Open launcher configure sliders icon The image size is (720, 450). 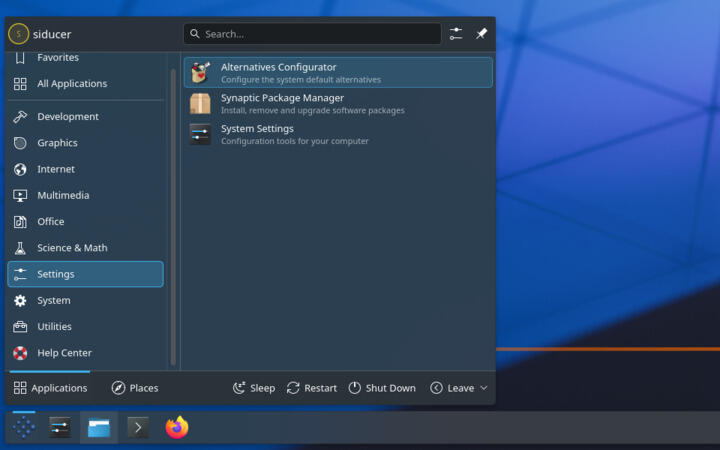coord(456,34)
